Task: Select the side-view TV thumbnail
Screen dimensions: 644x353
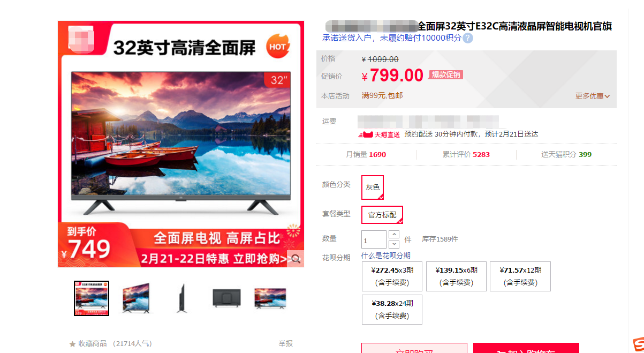Action: (x=181, y=298)
